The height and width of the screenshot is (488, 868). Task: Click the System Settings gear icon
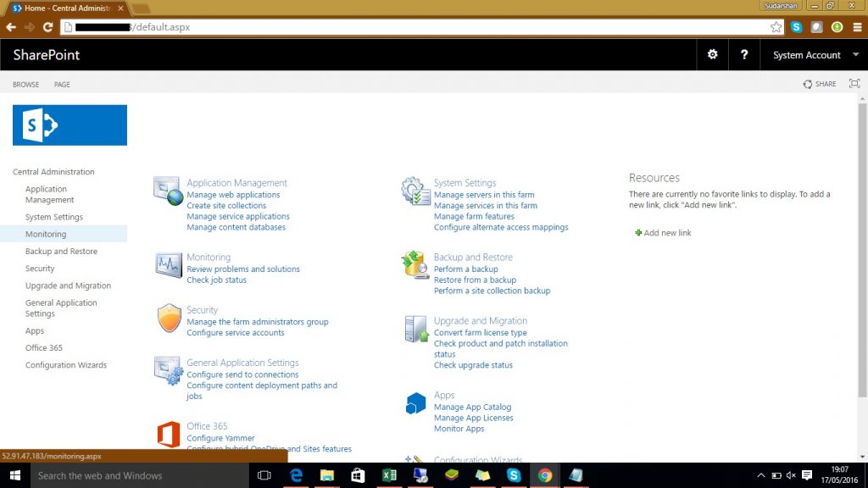[415, 191]
